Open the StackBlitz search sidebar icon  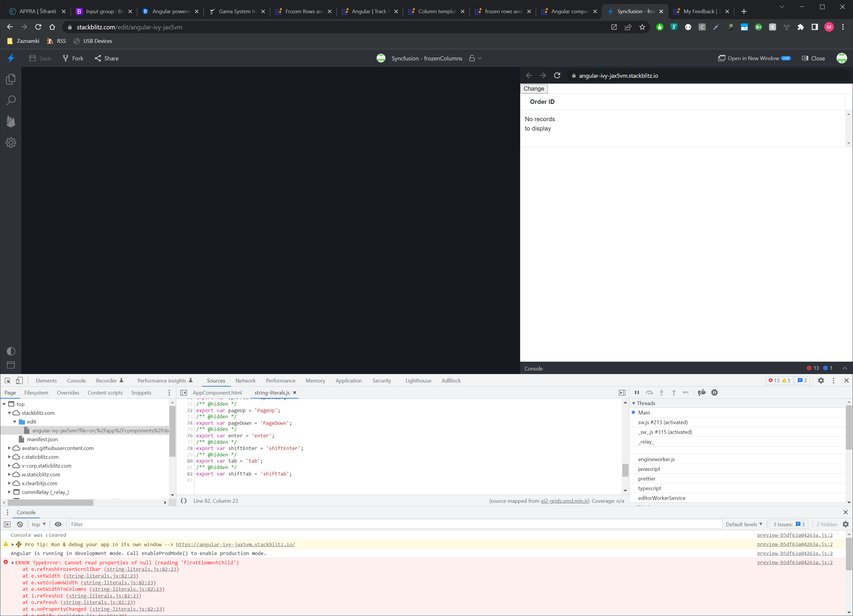click(x=11, y=100)
